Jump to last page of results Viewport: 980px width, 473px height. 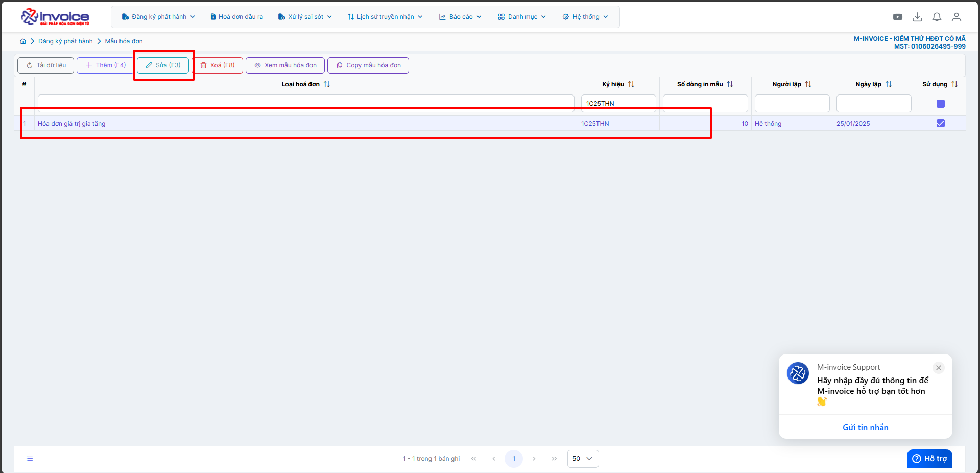click(x=554, y=459)
